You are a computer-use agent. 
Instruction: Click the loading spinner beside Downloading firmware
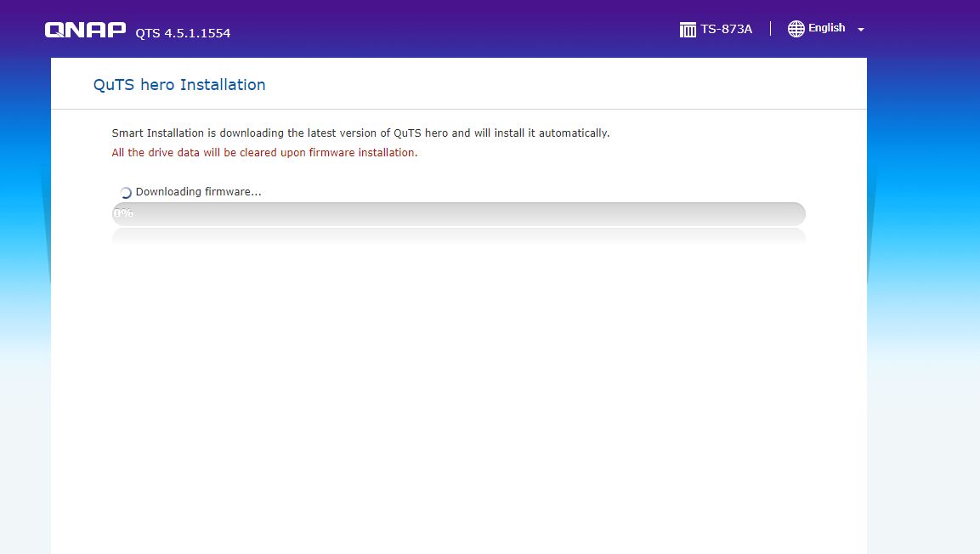tap(125, 192)
